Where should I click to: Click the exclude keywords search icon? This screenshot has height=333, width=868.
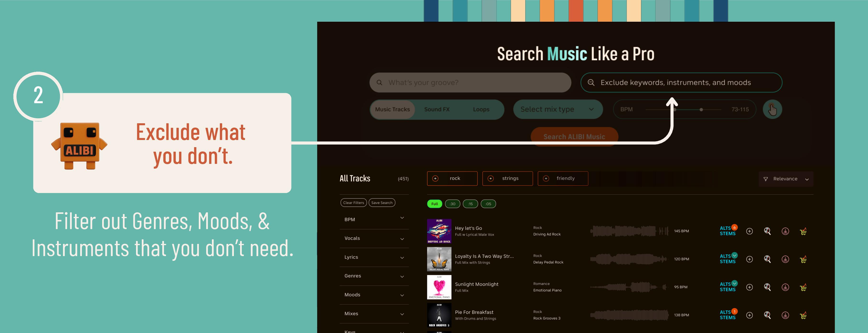594,83
